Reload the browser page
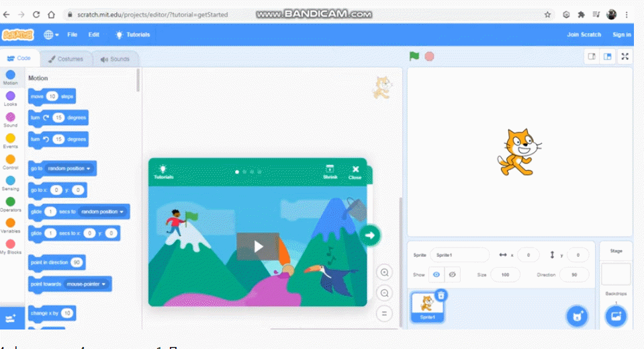 (36, 14)
